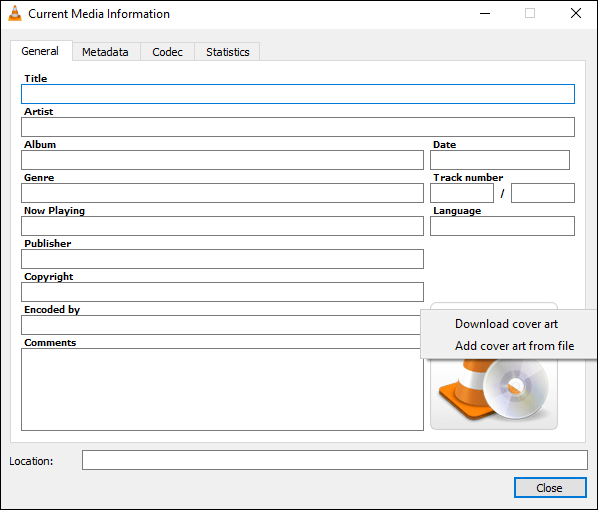Click the Language input field
The image size is (598, 510).
point(502,226)
